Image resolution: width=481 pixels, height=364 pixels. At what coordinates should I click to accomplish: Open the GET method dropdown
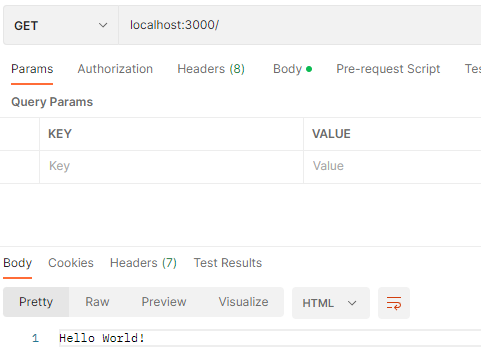coord(61,25)
